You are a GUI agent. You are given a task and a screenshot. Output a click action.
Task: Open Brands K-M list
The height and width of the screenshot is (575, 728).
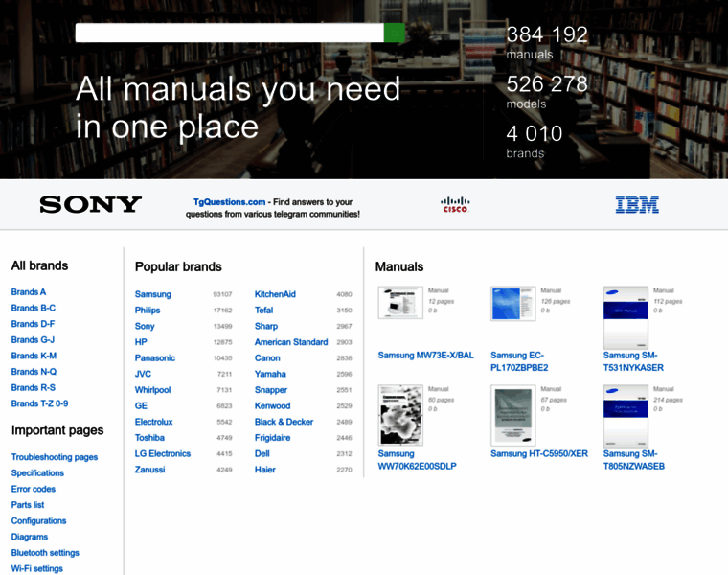click(x=34, y=356)
